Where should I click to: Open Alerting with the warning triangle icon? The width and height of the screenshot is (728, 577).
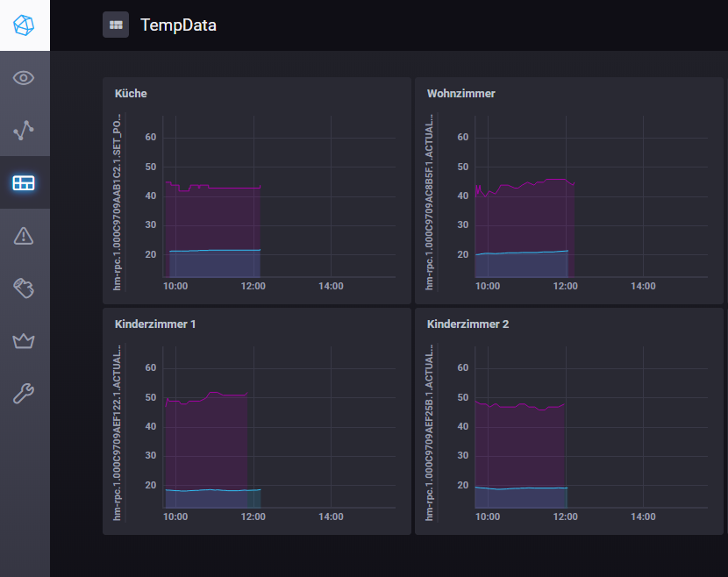[24, 235]
